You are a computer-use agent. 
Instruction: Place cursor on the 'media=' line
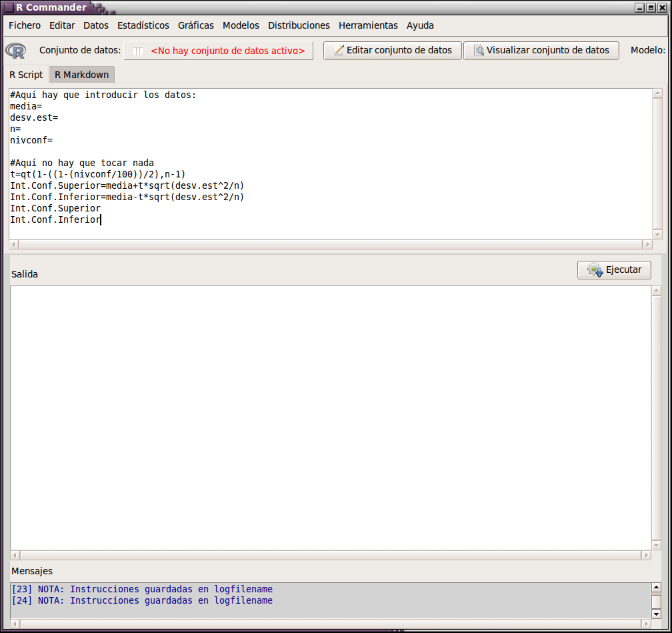(26, 106)
